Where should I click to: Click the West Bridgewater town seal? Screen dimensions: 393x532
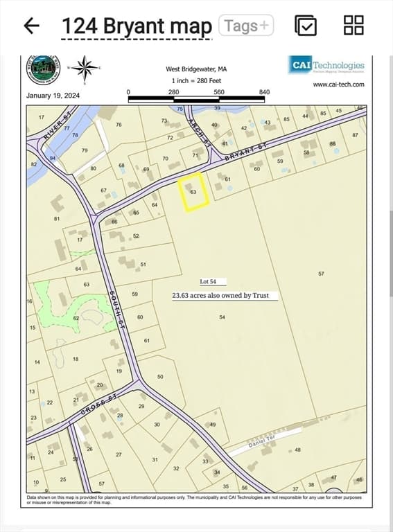point(43,69)
